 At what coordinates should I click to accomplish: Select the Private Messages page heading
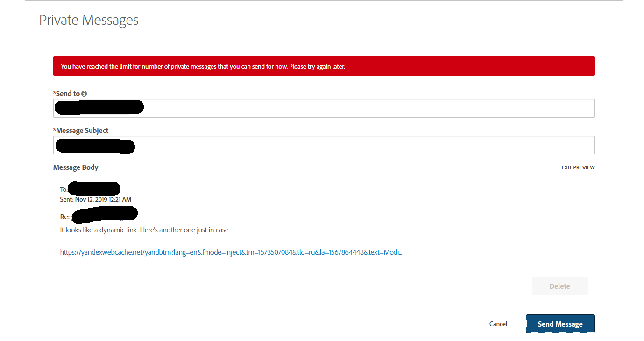point(89,20)
